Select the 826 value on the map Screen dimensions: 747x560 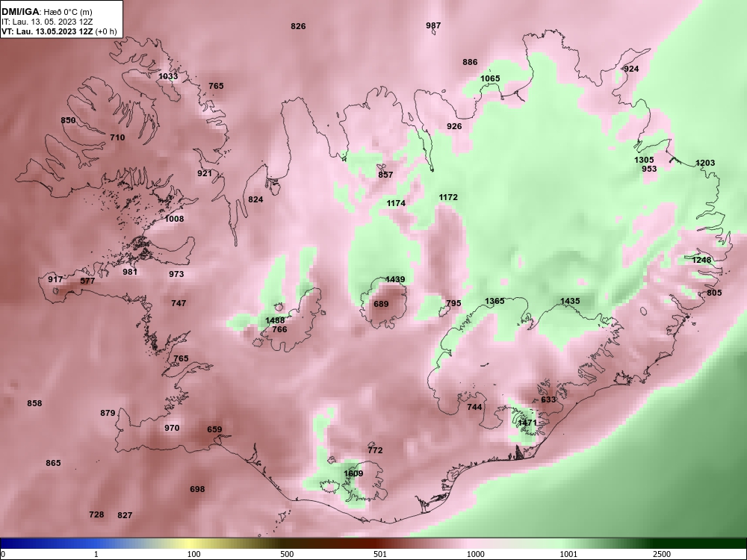point(298,26)
